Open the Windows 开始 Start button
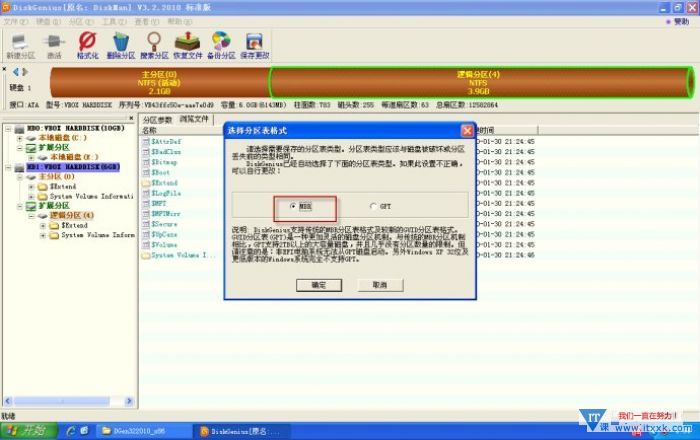Viewport: 700px width, 440px height. (x=28, y=431)
